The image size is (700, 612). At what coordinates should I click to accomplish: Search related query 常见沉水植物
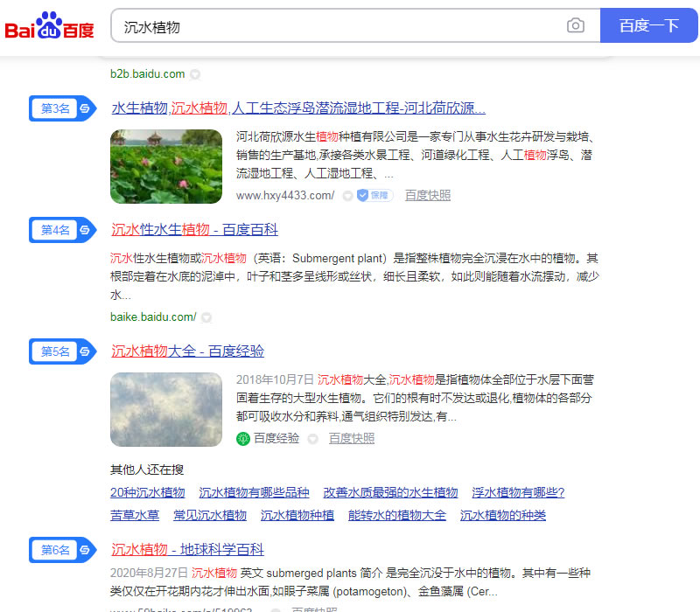pyautogui.click(x=210, y=515)
